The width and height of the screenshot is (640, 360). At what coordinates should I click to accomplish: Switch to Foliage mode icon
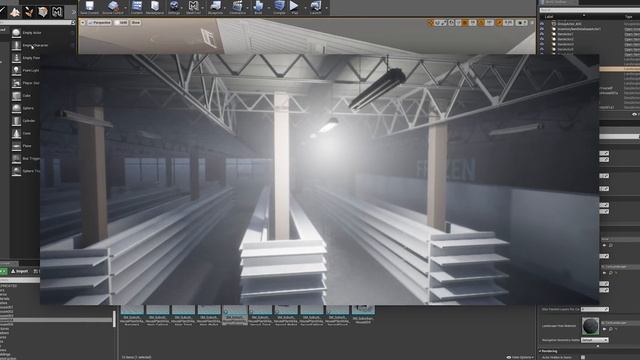click(x=29, y=12)
